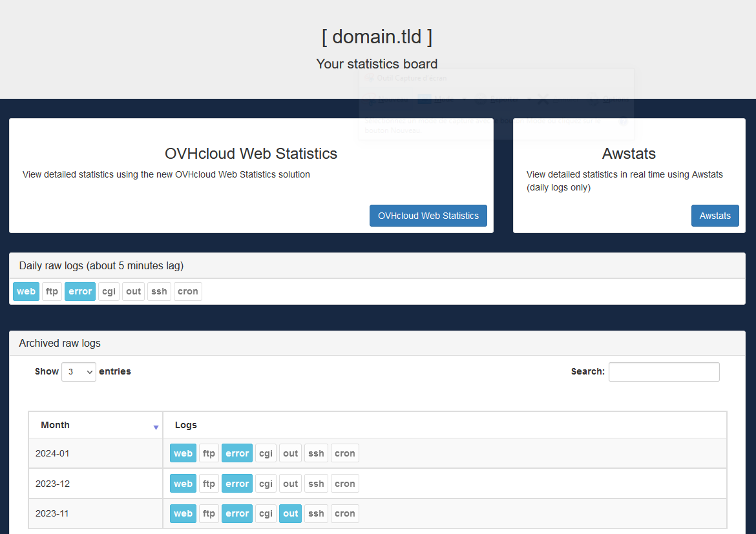756x534 pixels.
Task: Open the "ssh" archived log for 2024-01
Action: click(316, 453)
